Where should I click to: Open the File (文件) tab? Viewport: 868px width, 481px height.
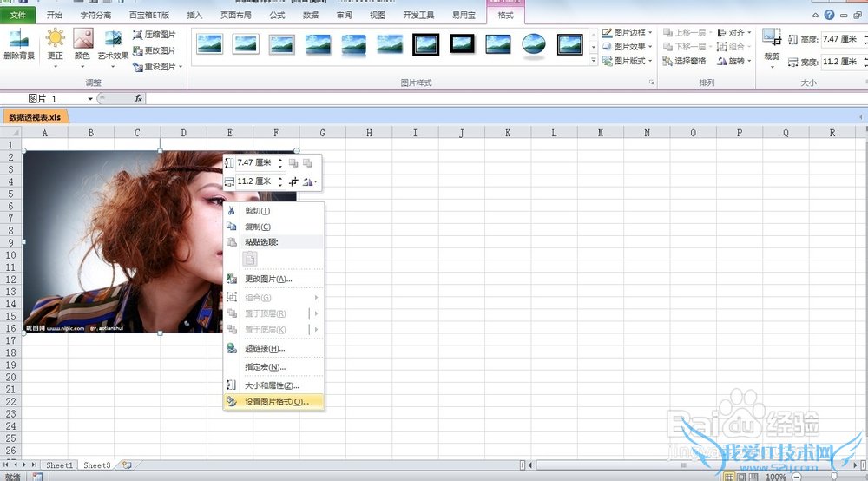pyautogui.click(x=17, y=15)
